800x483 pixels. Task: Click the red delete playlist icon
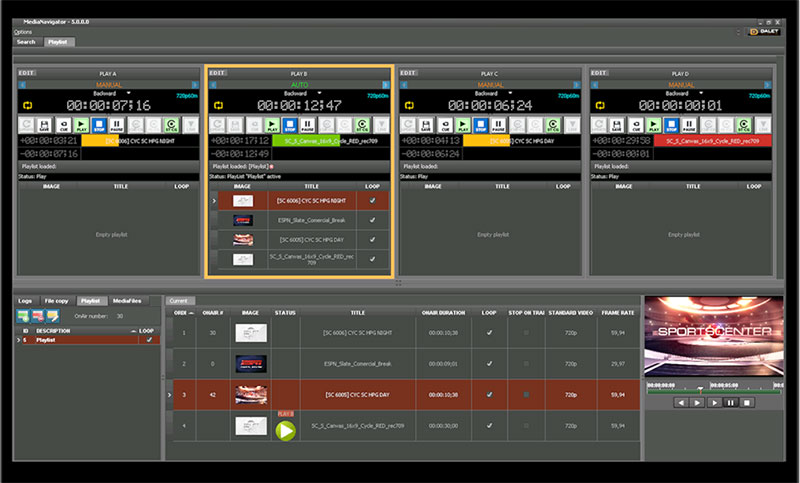38,316
